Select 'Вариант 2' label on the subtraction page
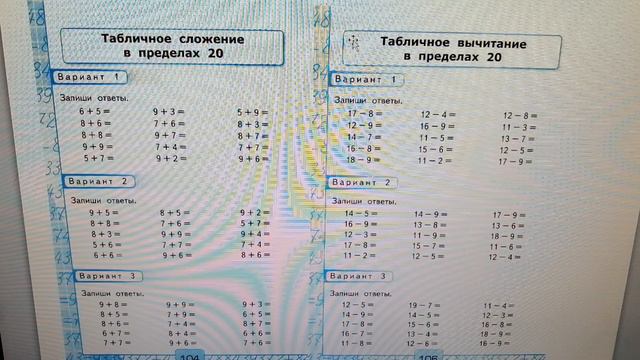This screenshot has width=640, height=360. coord(361,182)
